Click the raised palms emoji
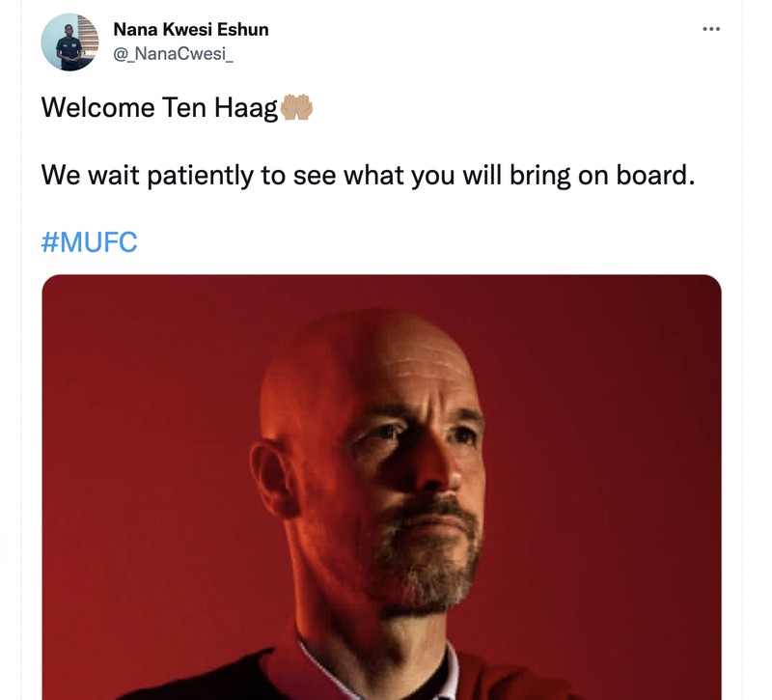Screen dimensions: 772x700 click(296, 107)
